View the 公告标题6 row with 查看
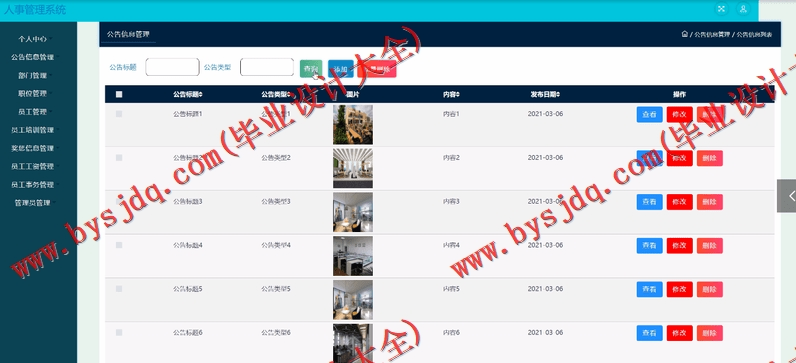 [x=649, y=333]
